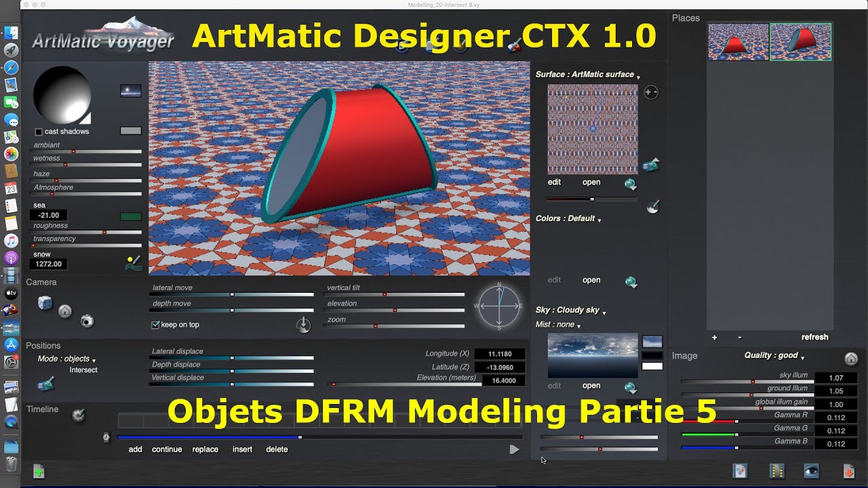The width and height of the screenshot is (868, 488).
Task: Select the second Places thumbnail
Action: [801, 42]
